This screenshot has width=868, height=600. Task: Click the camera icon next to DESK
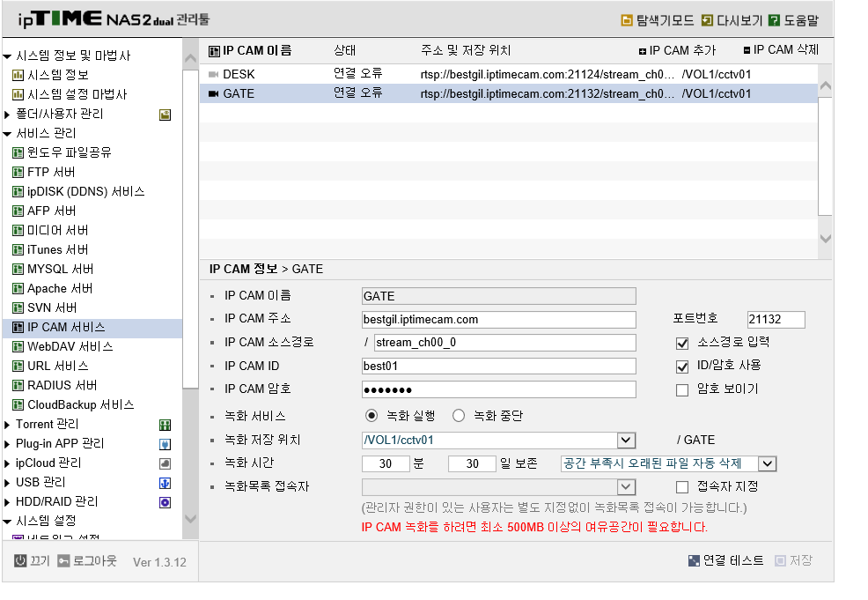[x=213, y=74]
